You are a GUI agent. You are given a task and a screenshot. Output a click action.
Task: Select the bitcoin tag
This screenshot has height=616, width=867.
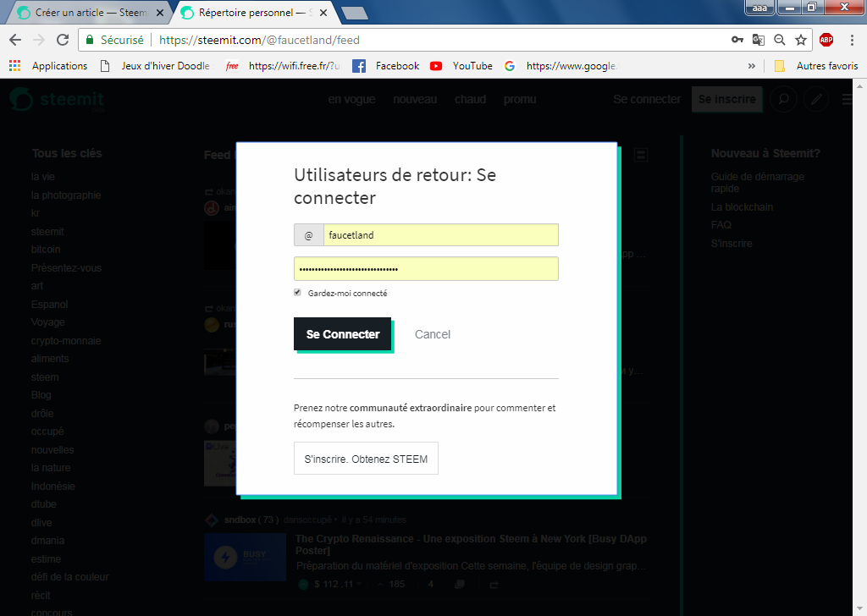pyautogui.click(x=46, y=249)
